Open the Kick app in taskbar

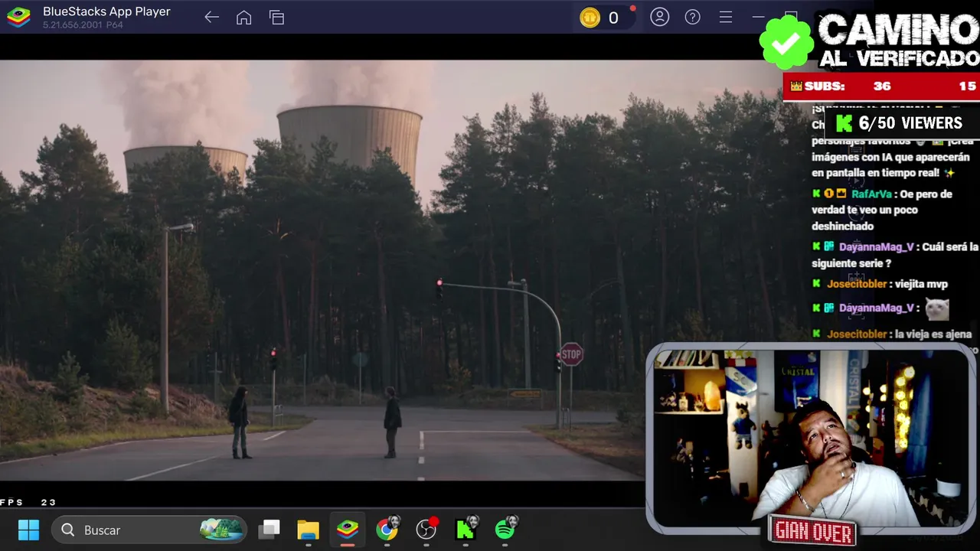click(x=466, y=529)
